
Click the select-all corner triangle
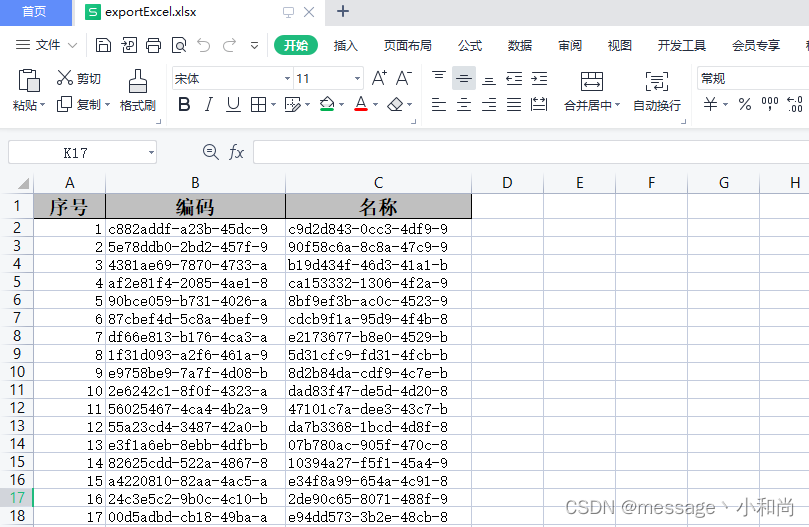[x=23, y=183]
